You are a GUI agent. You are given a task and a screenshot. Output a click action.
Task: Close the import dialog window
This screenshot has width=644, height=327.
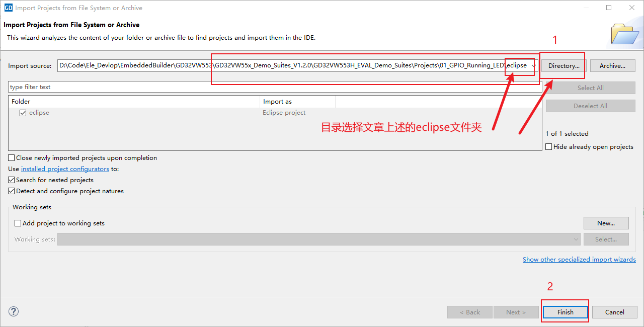632,8
